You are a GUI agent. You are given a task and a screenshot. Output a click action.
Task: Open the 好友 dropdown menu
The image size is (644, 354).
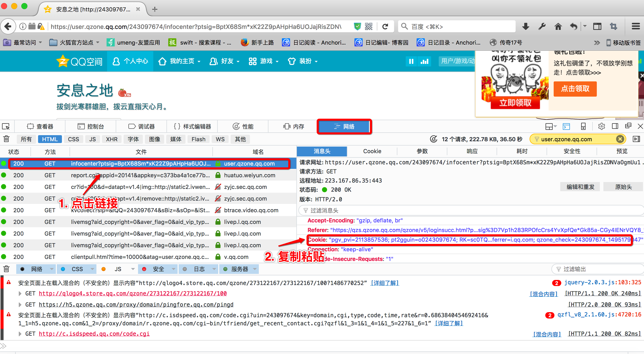pos(225,61)
